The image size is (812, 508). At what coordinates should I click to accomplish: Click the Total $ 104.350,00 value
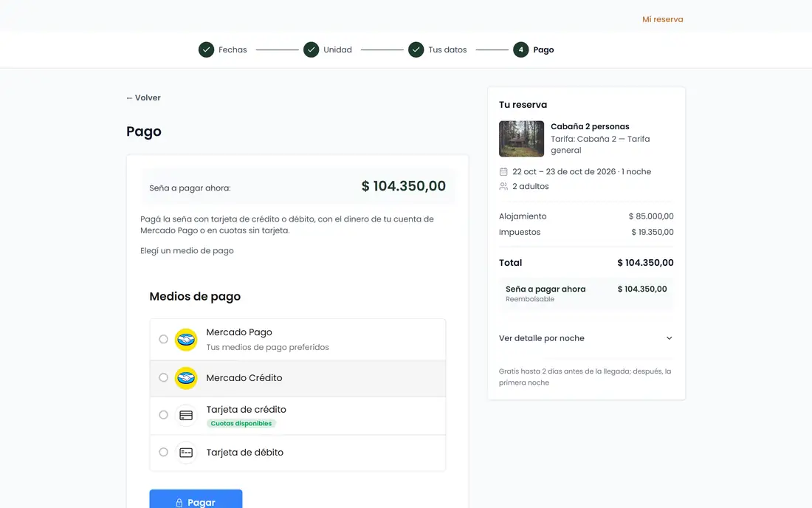[645, 263]
